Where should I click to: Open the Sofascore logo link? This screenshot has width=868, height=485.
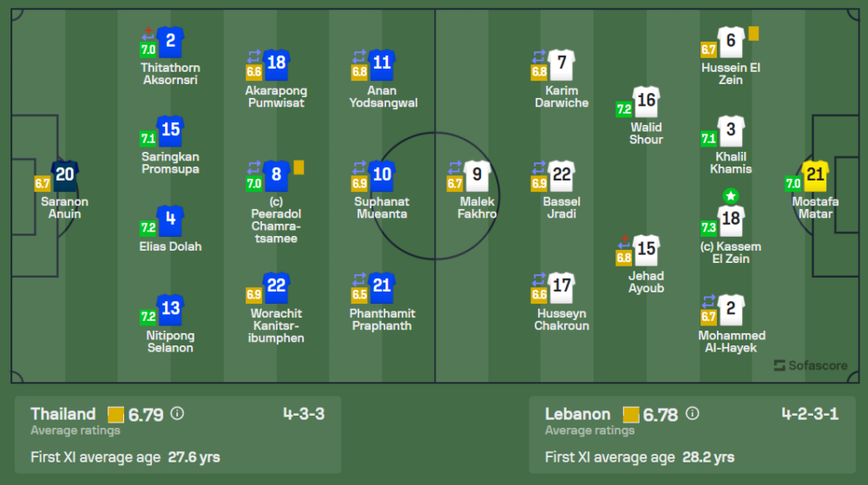click(x=811, y=365)
